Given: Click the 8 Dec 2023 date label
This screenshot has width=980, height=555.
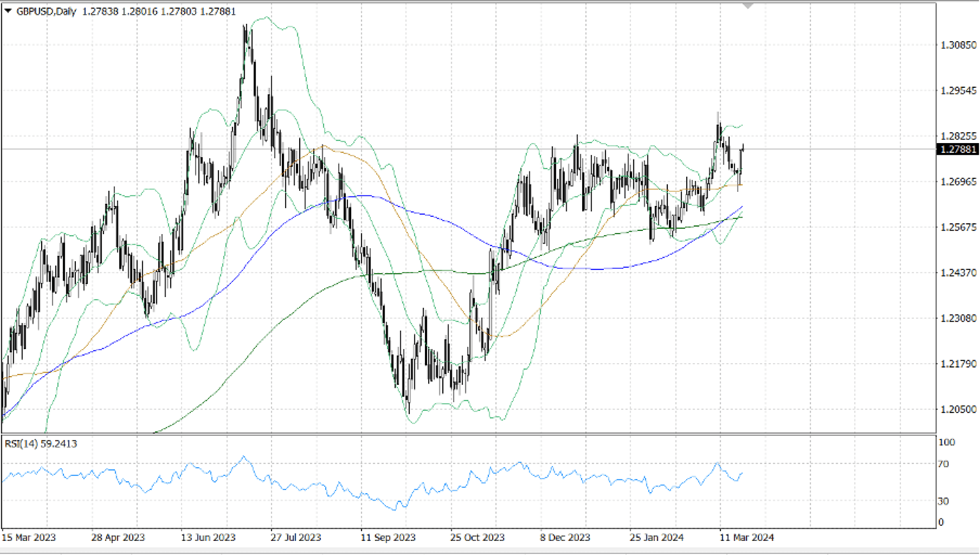Looking at the screenshot, I should point(565,537).
